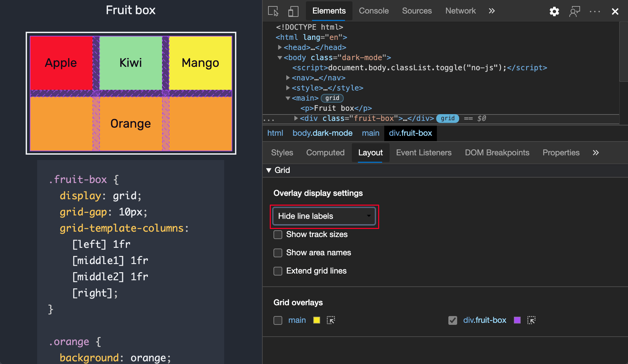
Task: Switch to the Console tab
Action: point(374,10)
